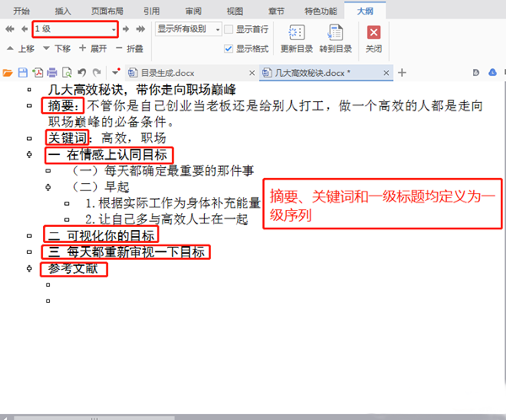Image resolution: width=506 pixels, height=420 pixels.
Task: Collapse the 一 在情感上认同目标 heading node
Action: pyautogui.click(x=30, y=155)
